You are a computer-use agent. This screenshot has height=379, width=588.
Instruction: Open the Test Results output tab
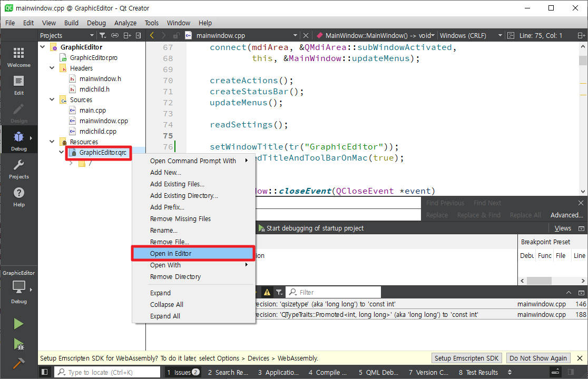478,372
